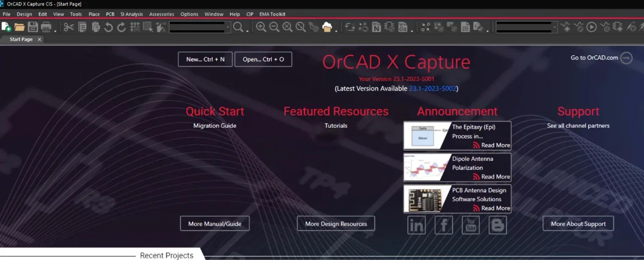Click the More Manual/Guide button
Screen dimensions: 644x260
pyautogui.click(x=215, y=224)
